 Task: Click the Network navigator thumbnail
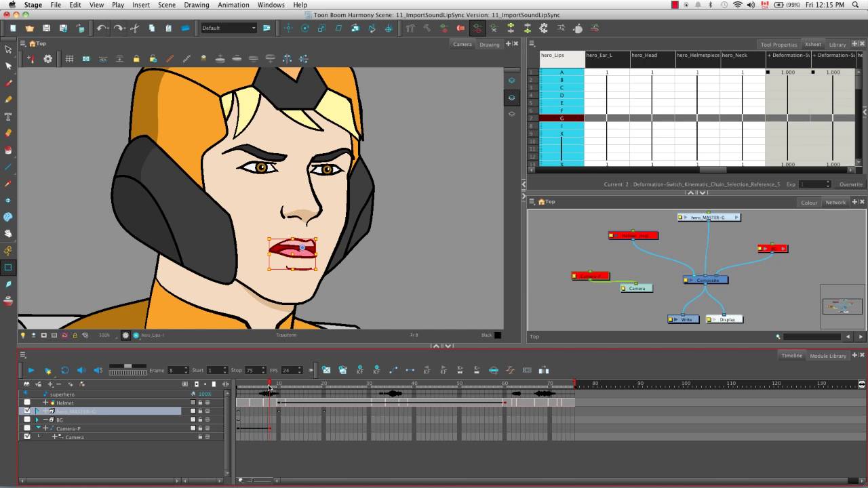[842, 306]
